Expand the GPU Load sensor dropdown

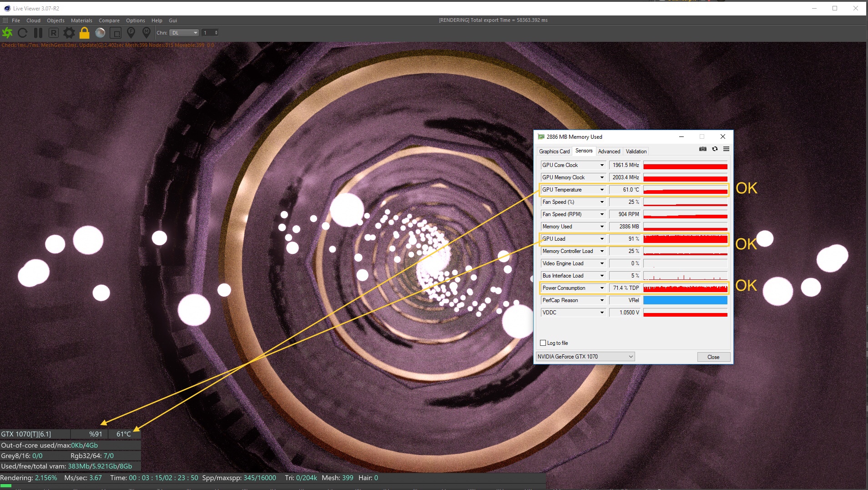[x=602, y=239]
